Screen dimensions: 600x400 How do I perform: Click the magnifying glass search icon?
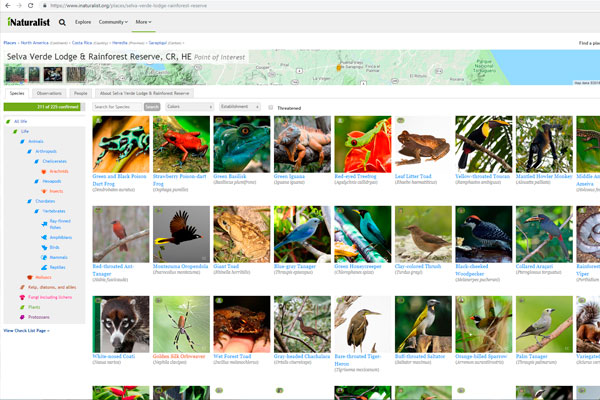tap(62, 20)
